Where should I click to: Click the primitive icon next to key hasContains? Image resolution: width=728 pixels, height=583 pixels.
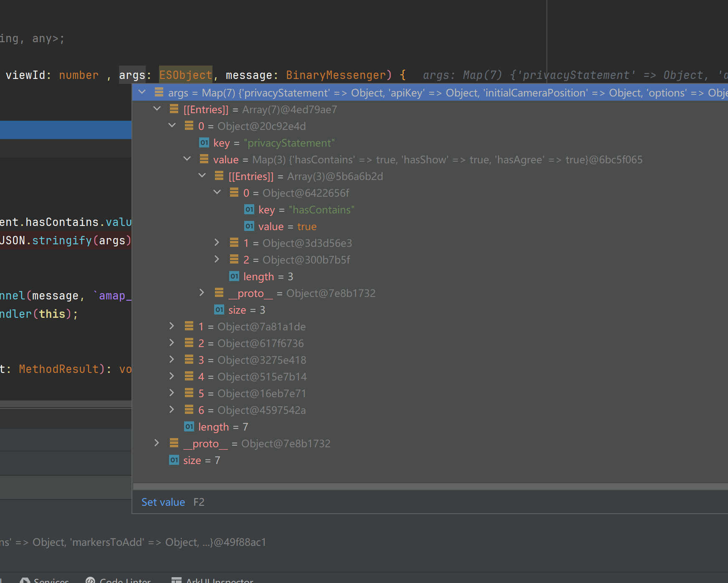coord(249,209)
